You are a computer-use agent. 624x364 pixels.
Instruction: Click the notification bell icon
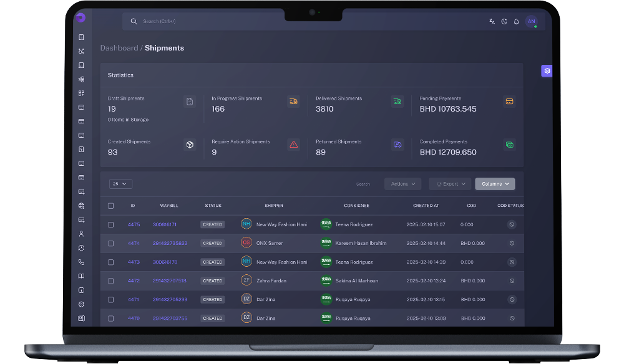pos(516,22)
